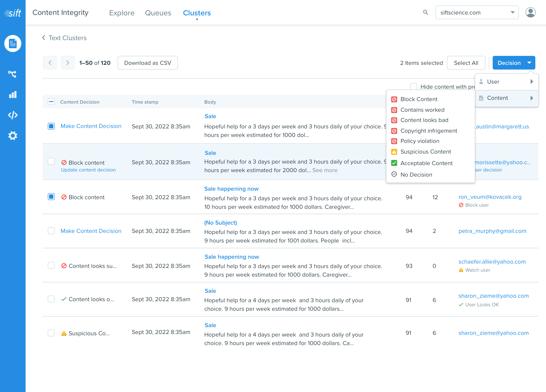Open the bar chart analytics icon in sidebar
Image resolution: width=546 pixels, height=392 pixels.
13,95
